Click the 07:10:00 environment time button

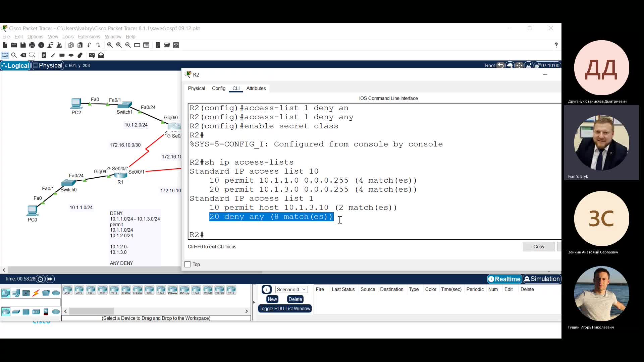point(547,65)
